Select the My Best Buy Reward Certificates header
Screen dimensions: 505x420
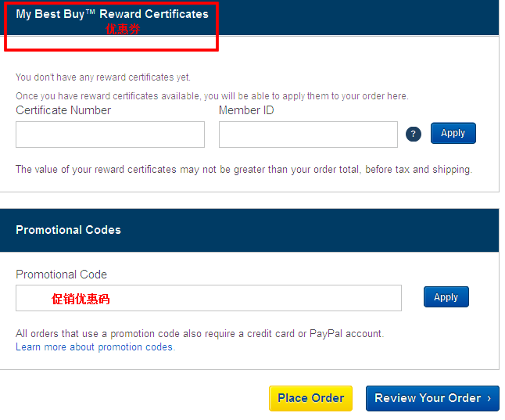click(x=112, y=14)
